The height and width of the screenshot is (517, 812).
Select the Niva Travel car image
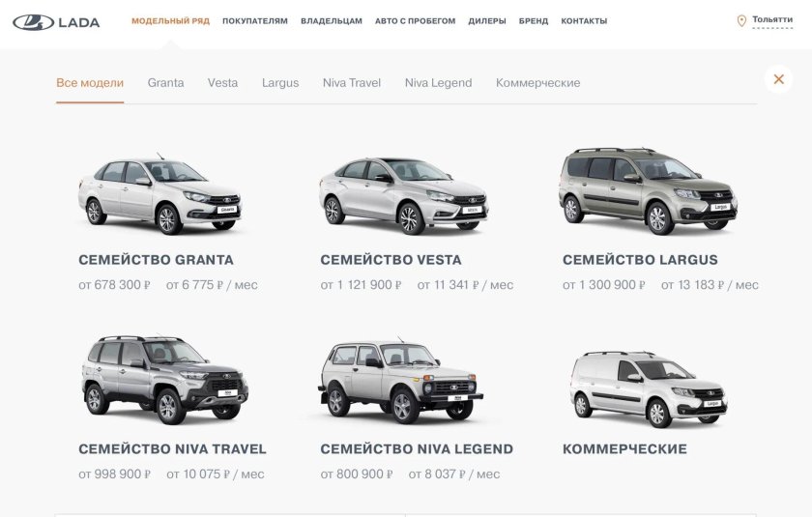165,380
